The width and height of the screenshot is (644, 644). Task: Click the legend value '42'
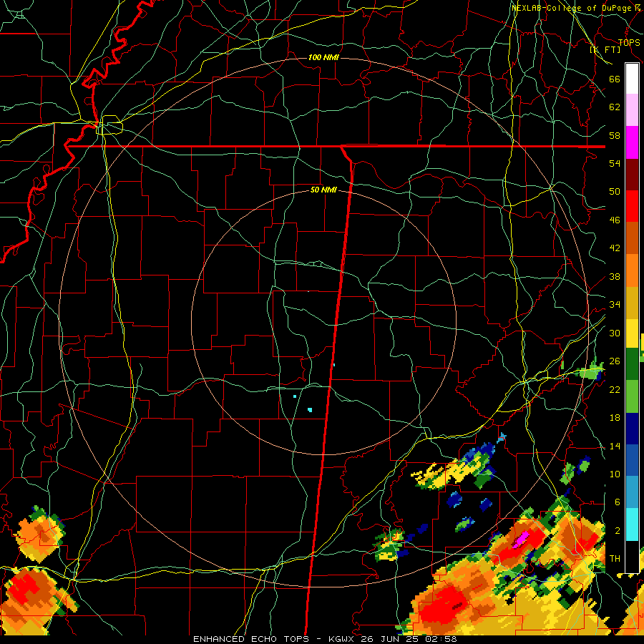615,248
